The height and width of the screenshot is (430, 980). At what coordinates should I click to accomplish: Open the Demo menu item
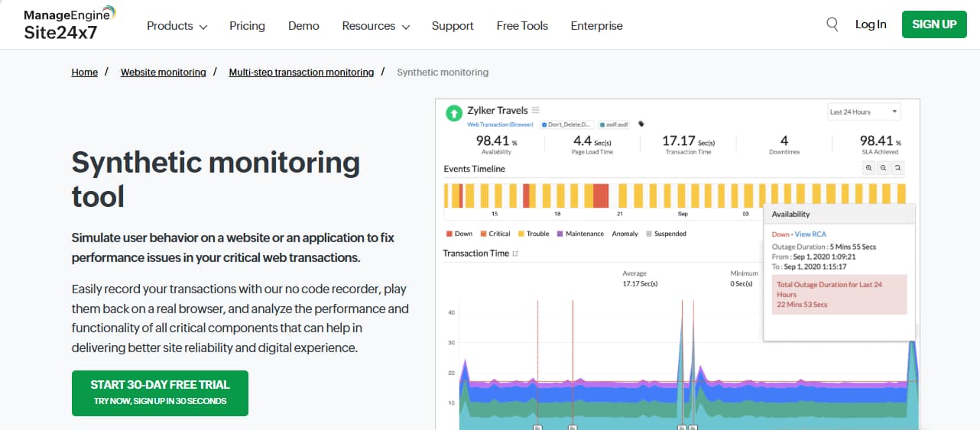[303, 25]
